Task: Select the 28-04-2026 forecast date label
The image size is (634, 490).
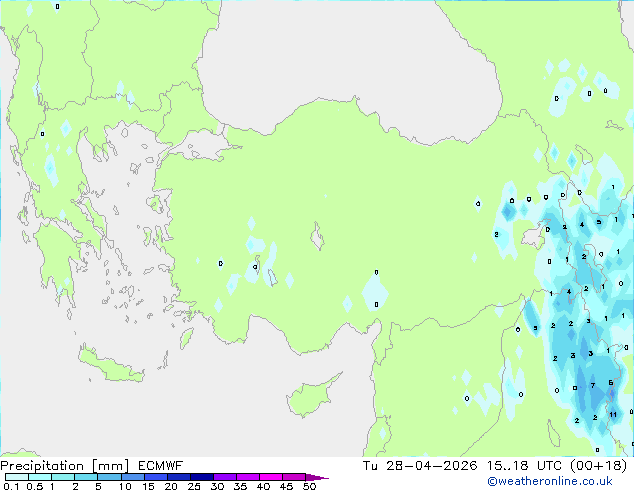Action: 431,466
